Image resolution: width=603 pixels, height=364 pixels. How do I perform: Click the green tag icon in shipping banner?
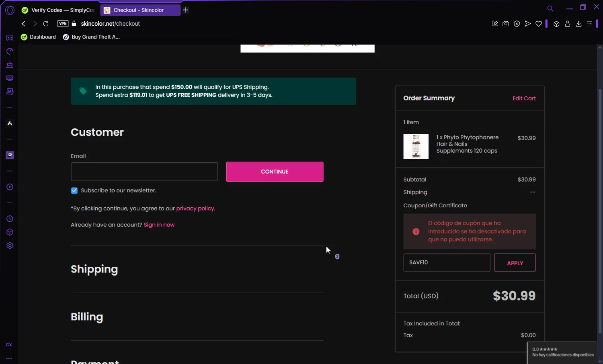pos(83,91)
